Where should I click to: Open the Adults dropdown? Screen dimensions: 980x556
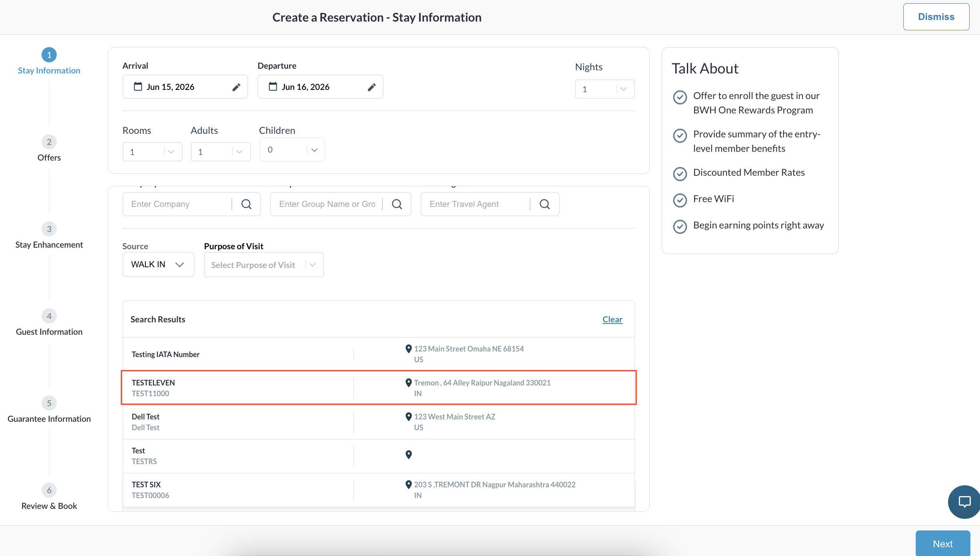pos(220,152)
